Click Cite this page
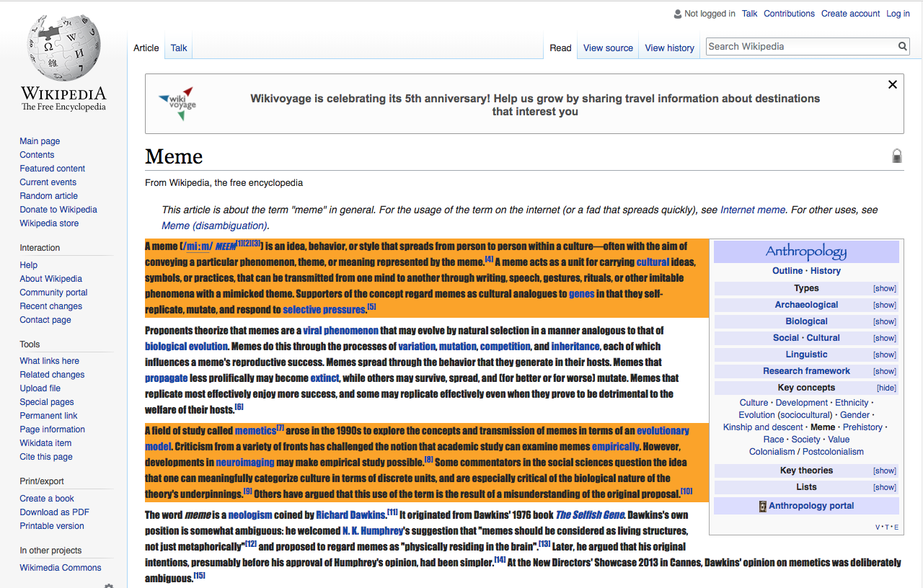The image size is (923, 588). [x=46, y=457]
